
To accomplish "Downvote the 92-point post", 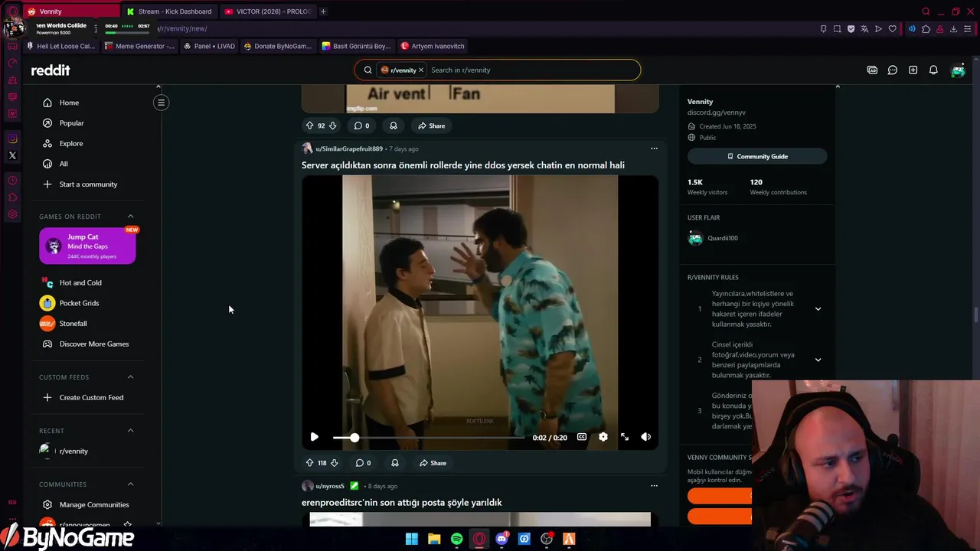I will tap(333, 126).
